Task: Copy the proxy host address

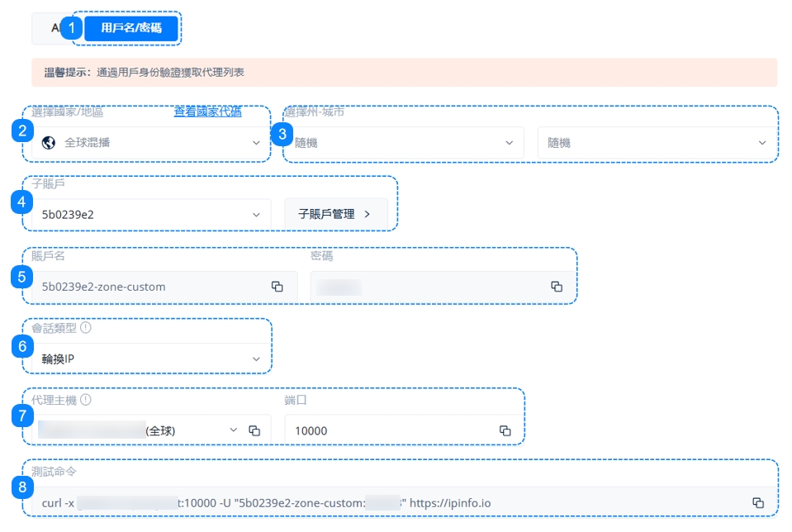Action: pyautogui.click(x=254, y=430)
